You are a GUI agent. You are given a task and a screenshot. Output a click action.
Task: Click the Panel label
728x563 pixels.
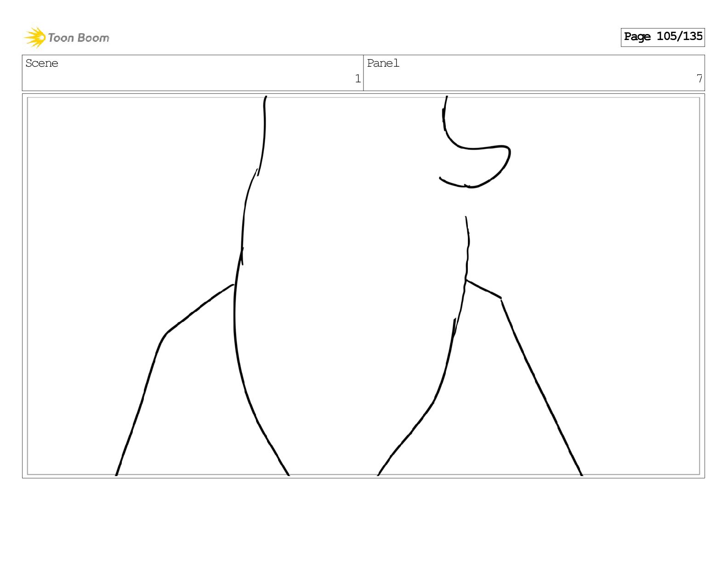pos(383,63)
